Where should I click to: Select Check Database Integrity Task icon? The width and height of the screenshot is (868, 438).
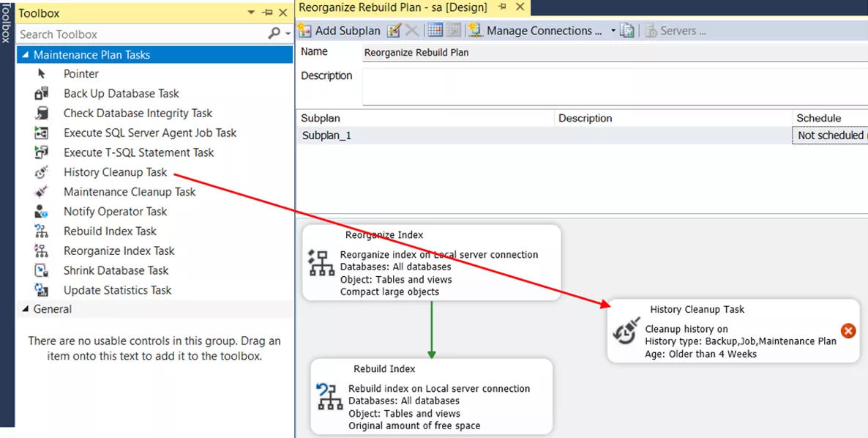point(42,113)
